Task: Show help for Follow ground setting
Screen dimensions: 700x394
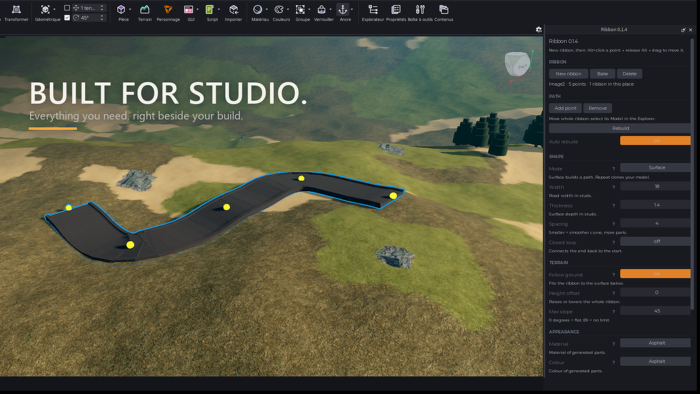Action: coord(613,275)
